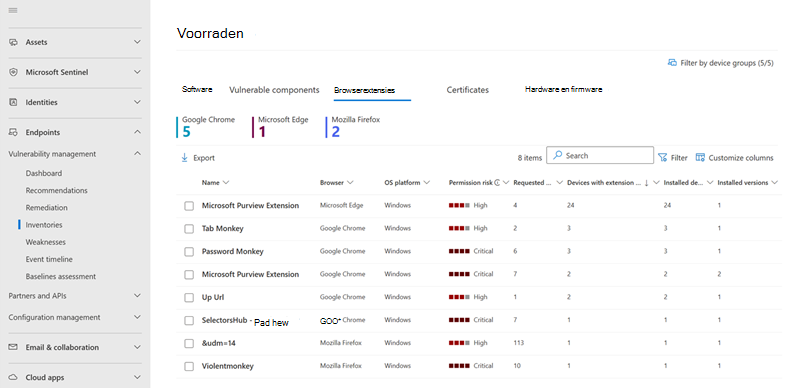Check the Password Monkey row checkbox

click(x=189, y=252)
